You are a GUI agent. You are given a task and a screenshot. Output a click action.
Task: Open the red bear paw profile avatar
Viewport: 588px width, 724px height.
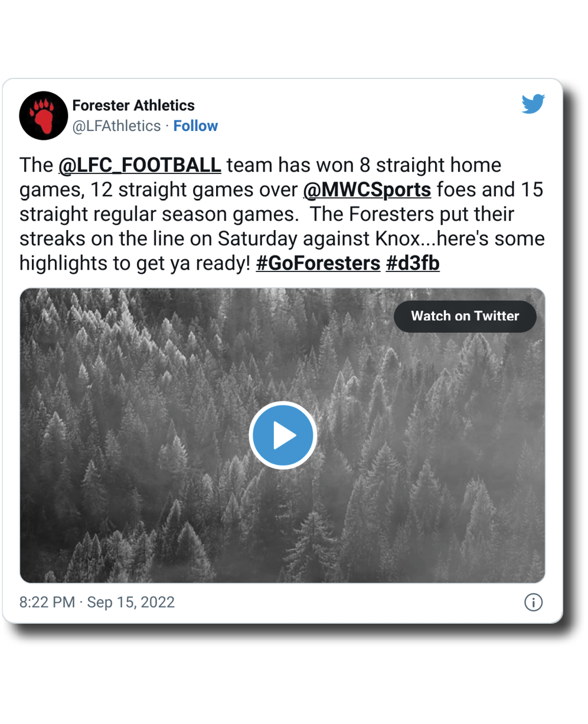(44, 115)
